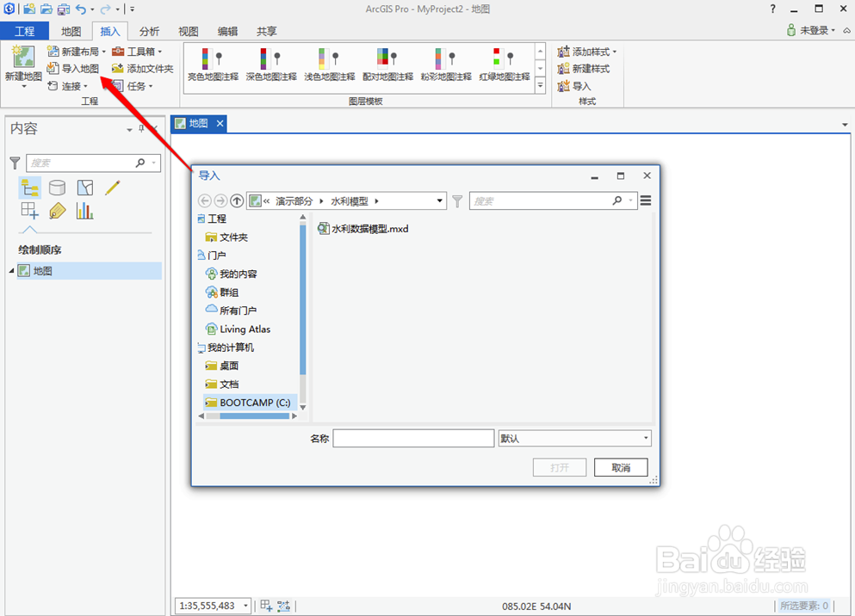Screen dimensions: 855x616
Task: Click the 取消 cancel button
Action: pyautogui.click(x=621, y=467)
